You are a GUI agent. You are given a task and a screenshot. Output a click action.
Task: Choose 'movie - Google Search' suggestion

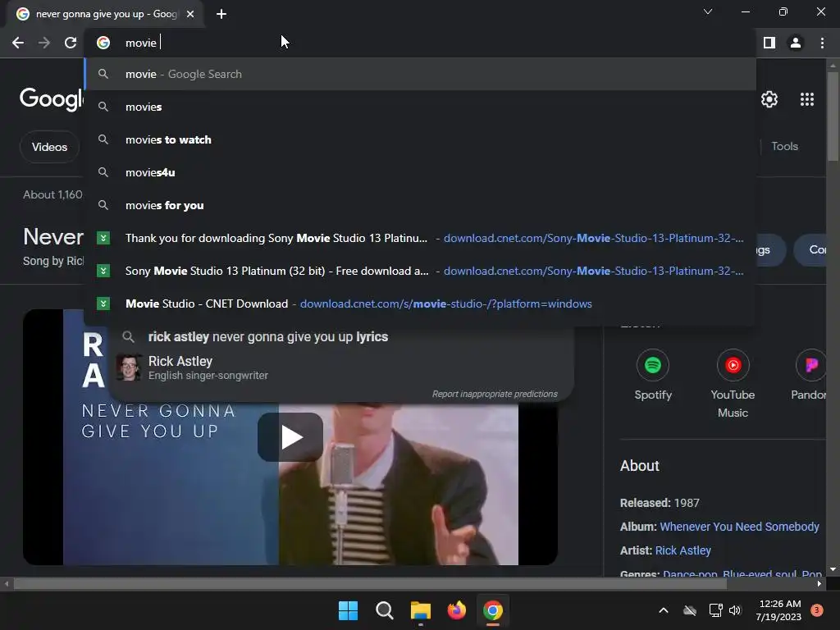tap(420, 74)
